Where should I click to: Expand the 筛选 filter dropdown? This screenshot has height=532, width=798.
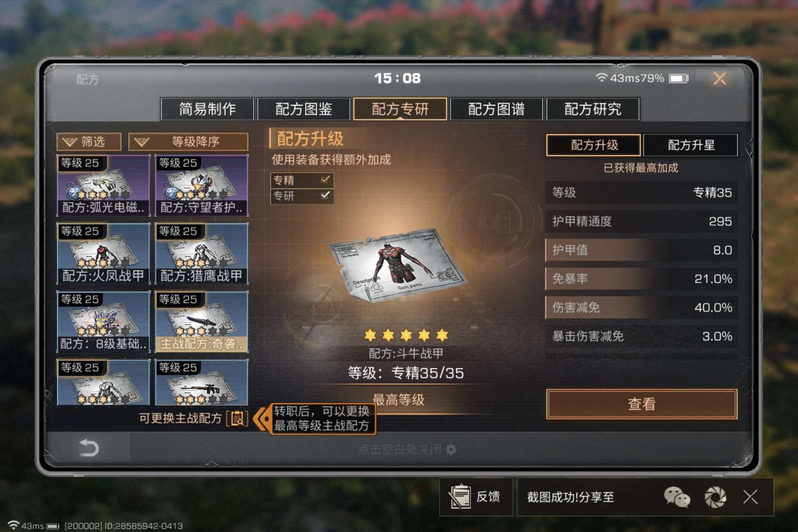tap(89, 142)
